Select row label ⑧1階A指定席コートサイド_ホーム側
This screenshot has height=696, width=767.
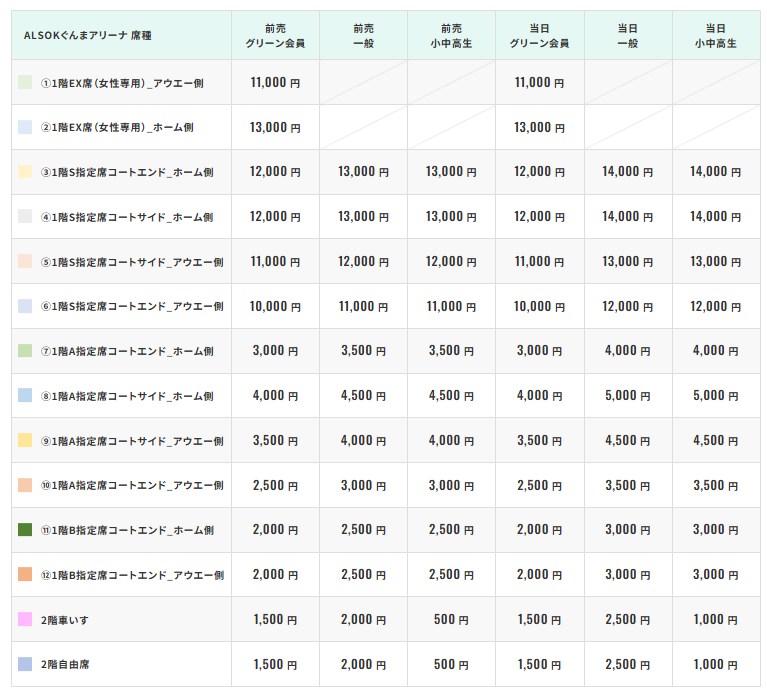coord(127,396)
